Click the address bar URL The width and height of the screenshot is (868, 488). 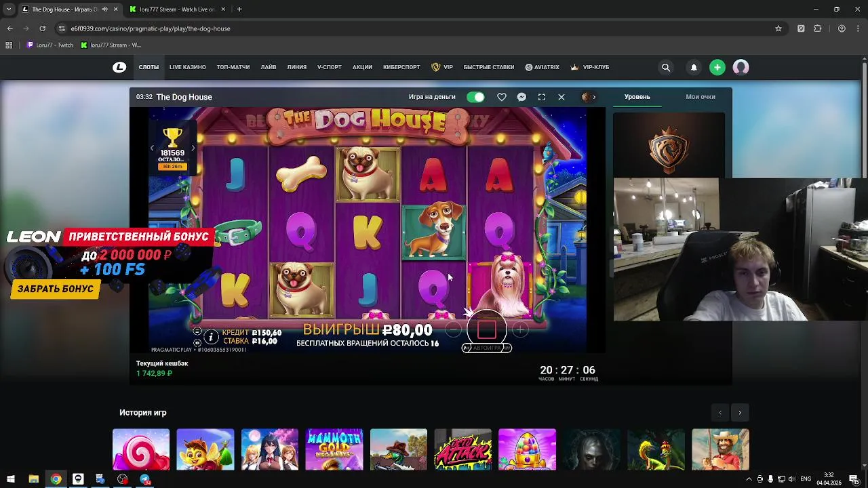(151, 28)
